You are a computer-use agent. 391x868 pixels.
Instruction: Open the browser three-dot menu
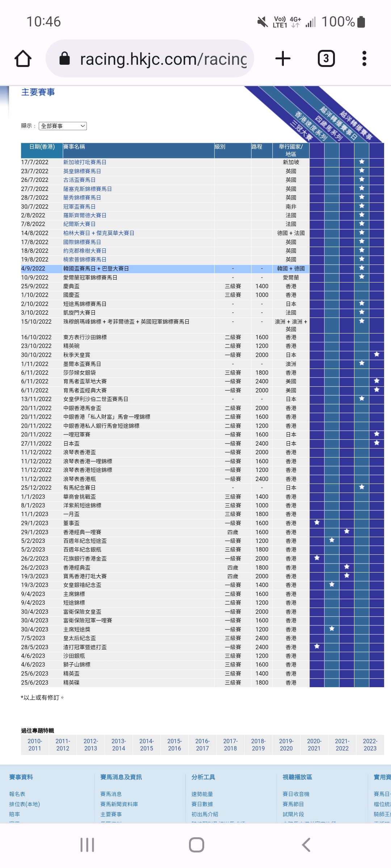(364, 59)
